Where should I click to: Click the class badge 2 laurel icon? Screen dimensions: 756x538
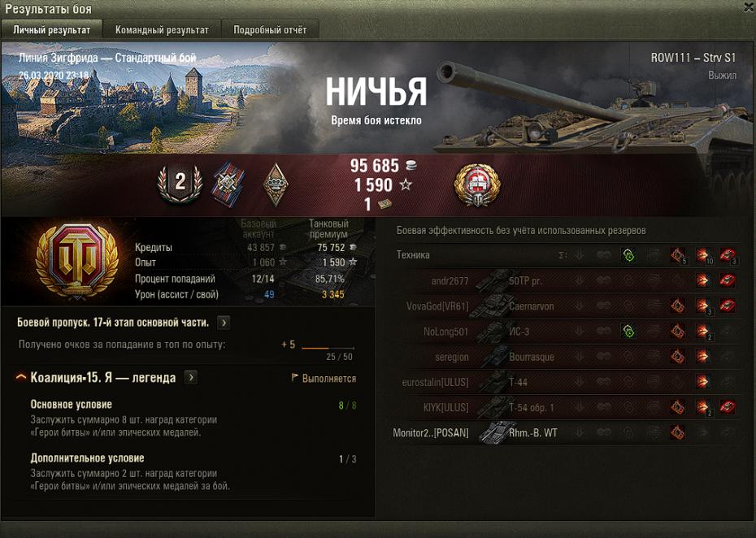pos(180,184)
